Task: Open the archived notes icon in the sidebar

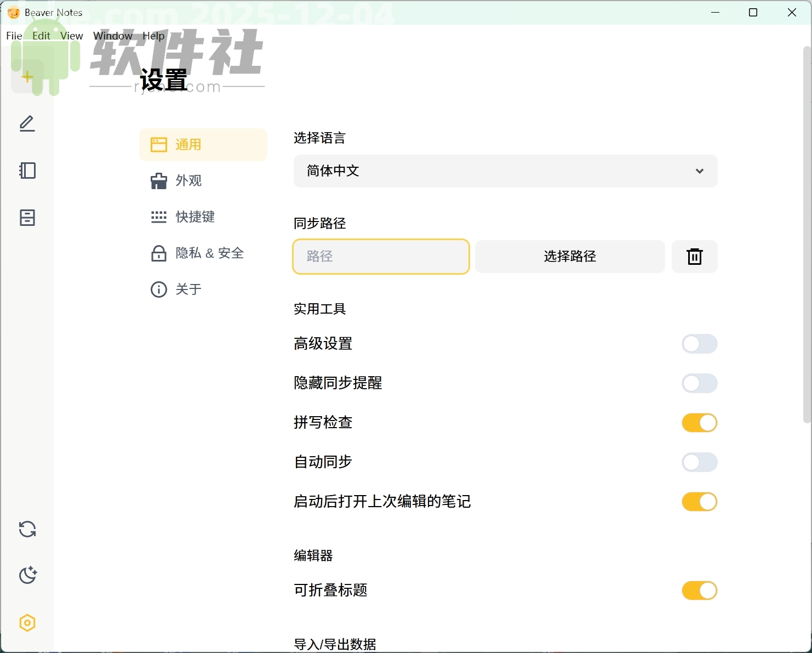Action: 27,218
